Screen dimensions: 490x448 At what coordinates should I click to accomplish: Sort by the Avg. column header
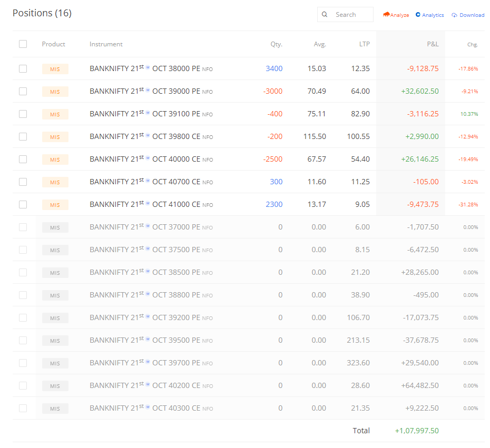[x=320, y=44]
